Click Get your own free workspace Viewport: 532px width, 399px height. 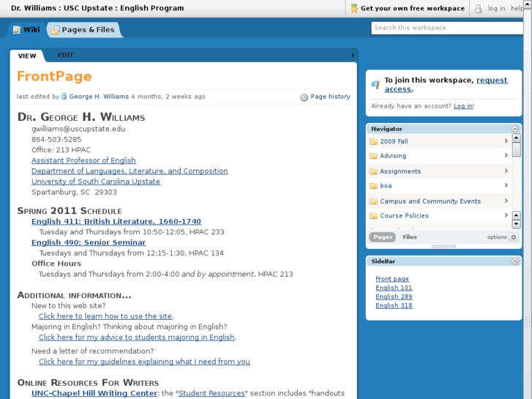pos(413,8)
